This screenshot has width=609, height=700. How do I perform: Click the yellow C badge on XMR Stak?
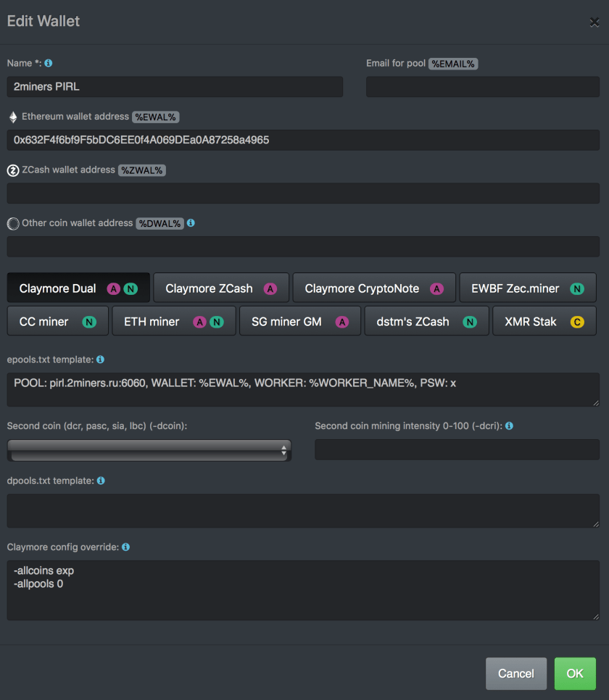point(577,322)
